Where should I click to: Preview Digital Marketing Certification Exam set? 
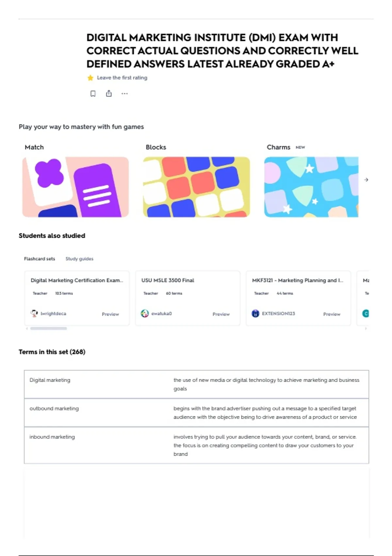point(110,314)
